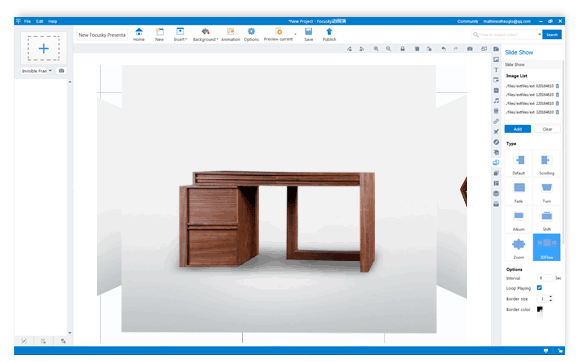Select the Text tool in sidebar
This screenshot has height=362, width=582.
coord(496,70)
